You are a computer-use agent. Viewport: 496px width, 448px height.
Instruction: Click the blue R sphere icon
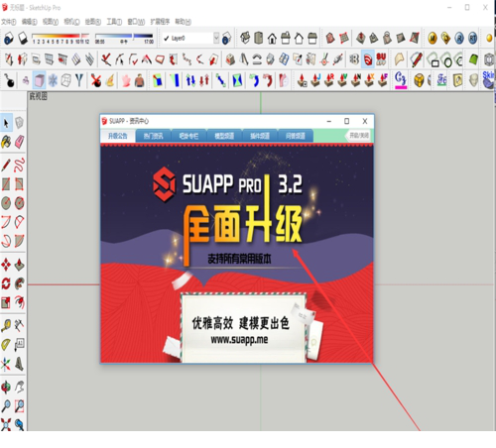(x=459, y=38)
